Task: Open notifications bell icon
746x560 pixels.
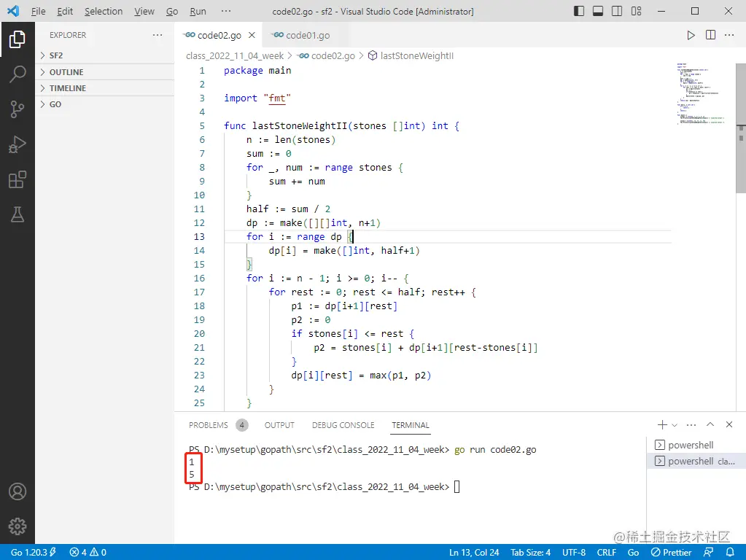Action: [730, 553]
